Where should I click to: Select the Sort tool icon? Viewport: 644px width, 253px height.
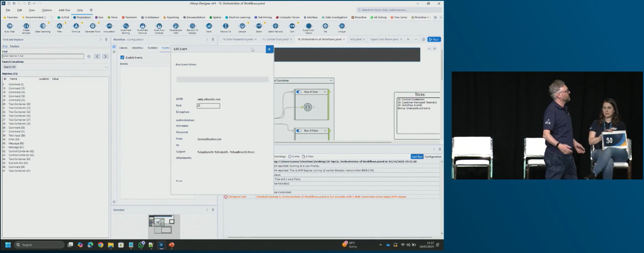point(292,26)
